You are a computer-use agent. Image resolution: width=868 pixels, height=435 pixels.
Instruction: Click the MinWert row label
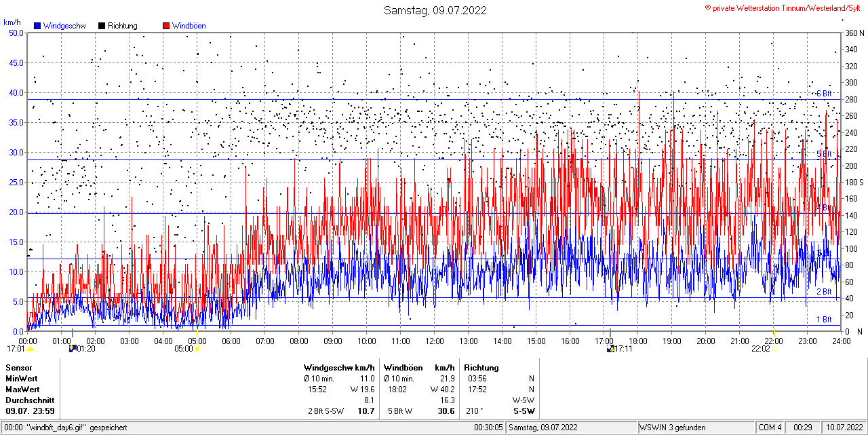(22, 379)
